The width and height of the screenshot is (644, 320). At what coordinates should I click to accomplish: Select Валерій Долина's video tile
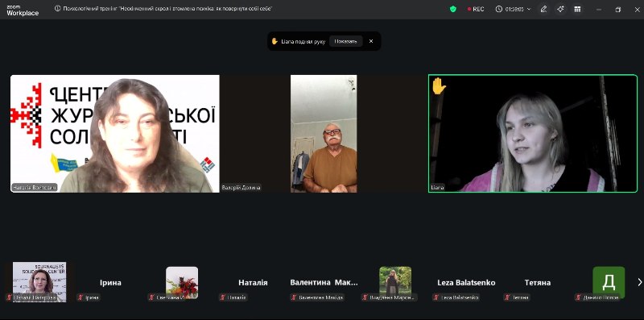tap(324, 133)
